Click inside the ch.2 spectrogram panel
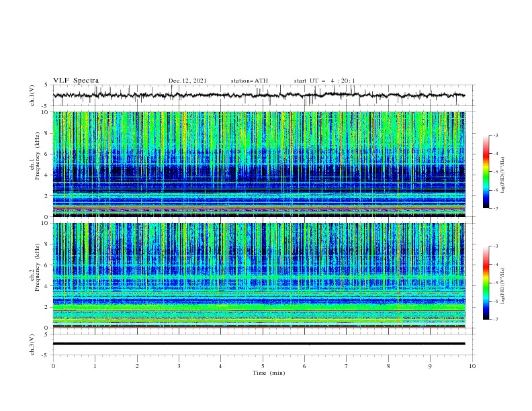 click(x=259, y=275)
